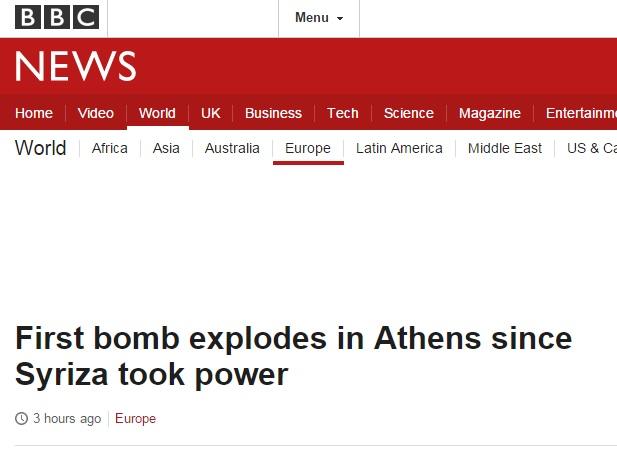Click the clock icon beside 3 hours ago
617x451 pixels.
[x=22, y=419]
